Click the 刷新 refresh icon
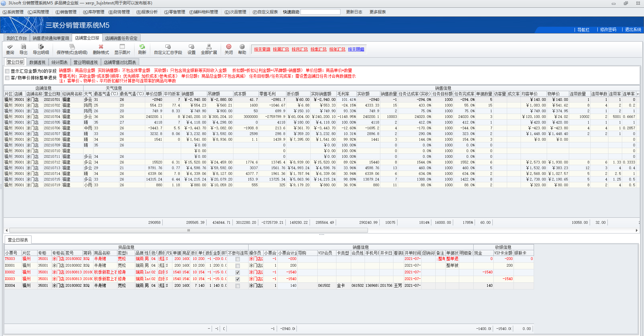The image size is (644, 336). (x=142, y=49)
